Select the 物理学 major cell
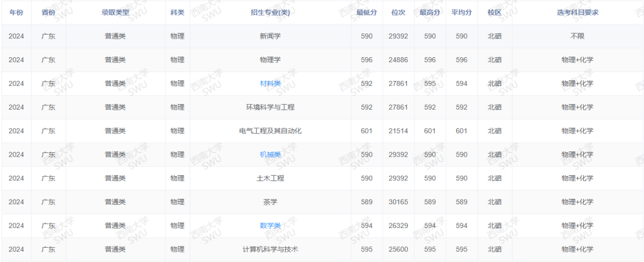 pyautogui.click(x=270, y=60)
